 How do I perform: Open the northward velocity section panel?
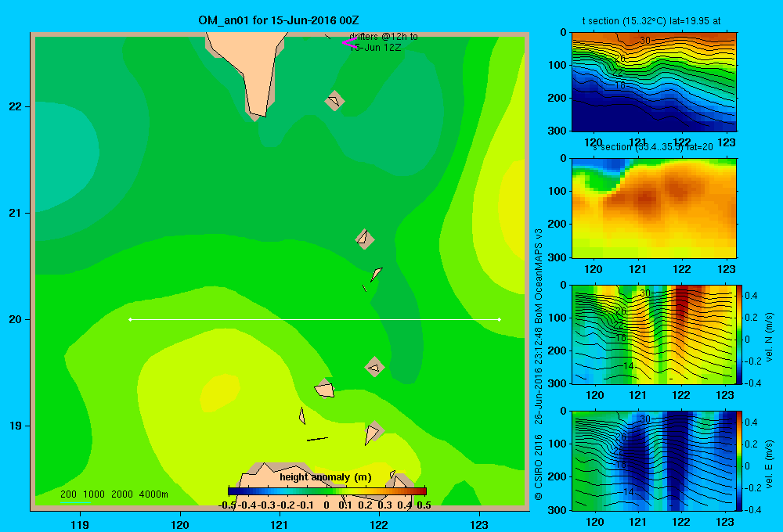[654, 334]
